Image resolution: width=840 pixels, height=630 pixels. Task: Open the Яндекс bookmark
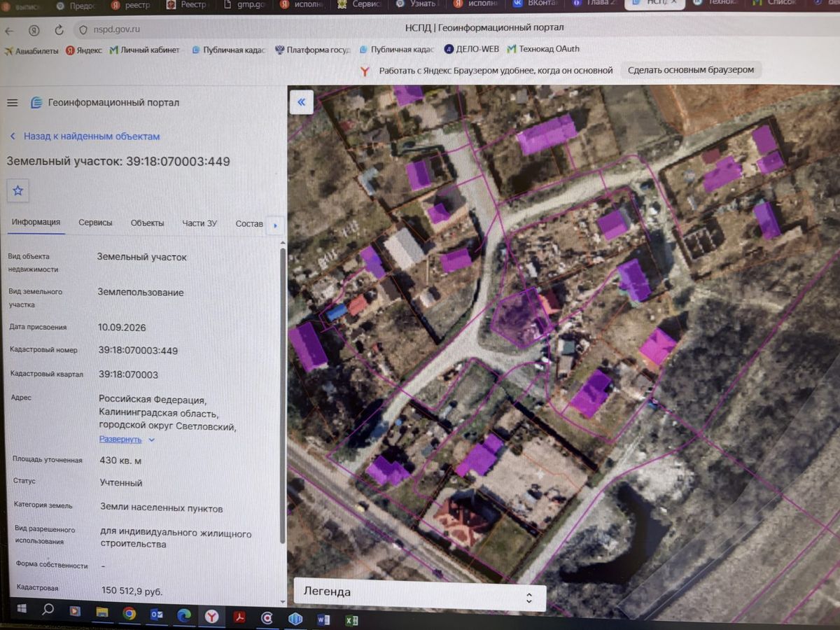pos(84,50)
